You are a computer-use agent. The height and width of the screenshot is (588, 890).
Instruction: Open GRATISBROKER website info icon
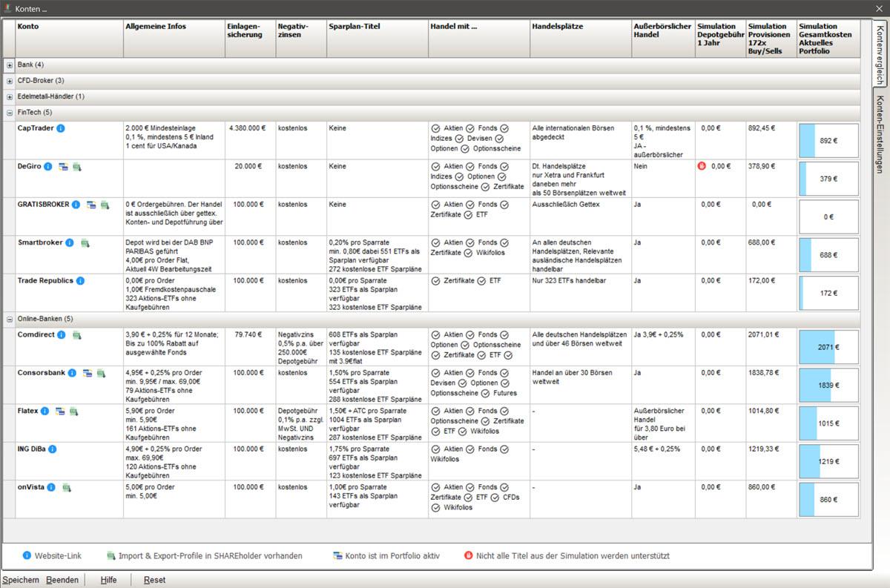tap(76, 205)
